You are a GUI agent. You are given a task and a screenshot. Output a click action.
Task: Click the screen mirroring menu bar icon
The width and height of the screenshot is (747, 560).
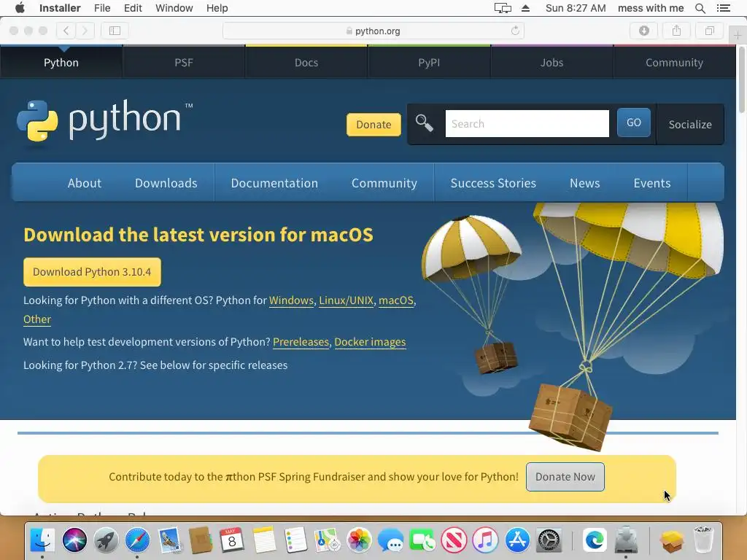503,8
